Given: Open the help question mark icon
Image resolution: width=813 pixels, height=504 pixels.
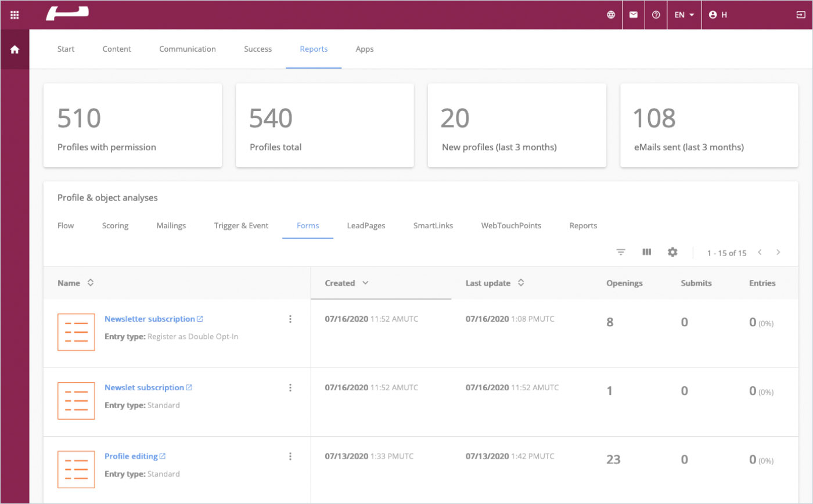Looking at the screenshot, I should pos(656,15).
